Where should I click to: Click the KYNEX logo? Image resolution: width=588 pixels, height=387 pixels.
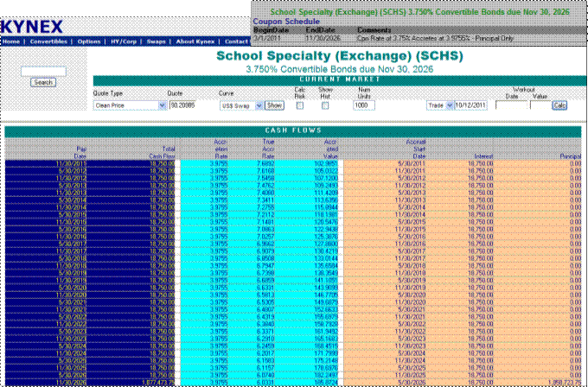point(31,27)
